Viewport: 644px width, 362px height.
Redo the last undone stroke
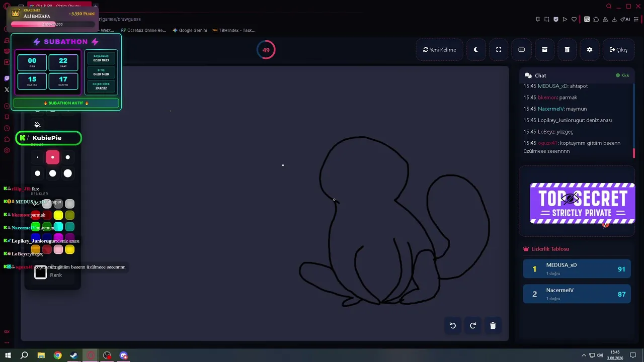click(473, 325)
